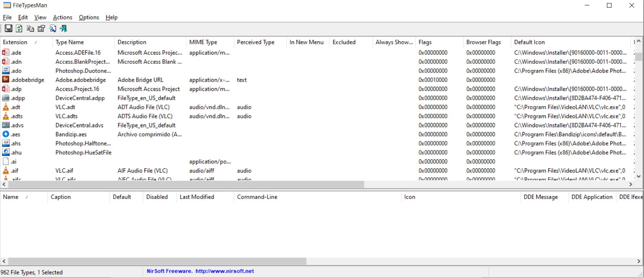Select the .adp Access project icon
This screenshot has width=644, height=278.
tap(6, 89)
